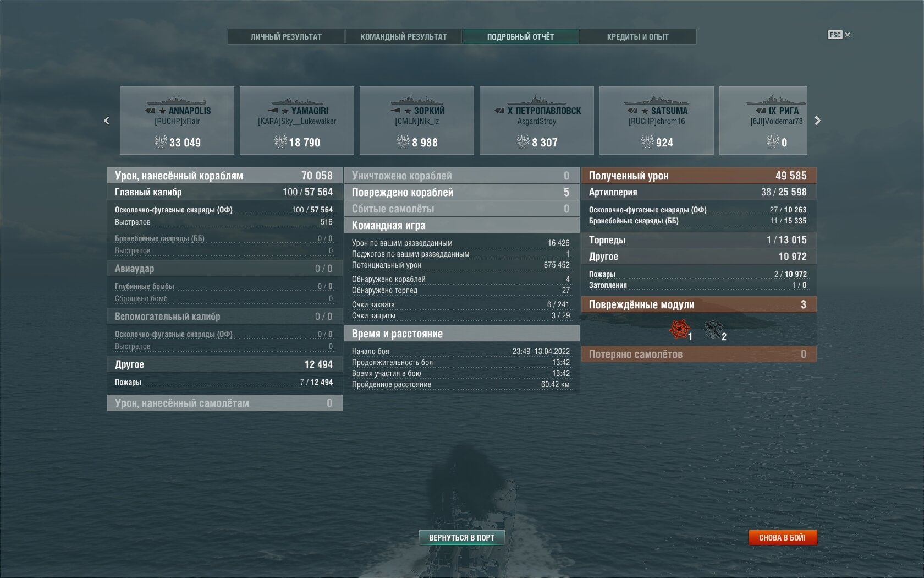Screen dimensions: 924x578
Task: Close report with ESC button
Action: click(x=839, y=35)
